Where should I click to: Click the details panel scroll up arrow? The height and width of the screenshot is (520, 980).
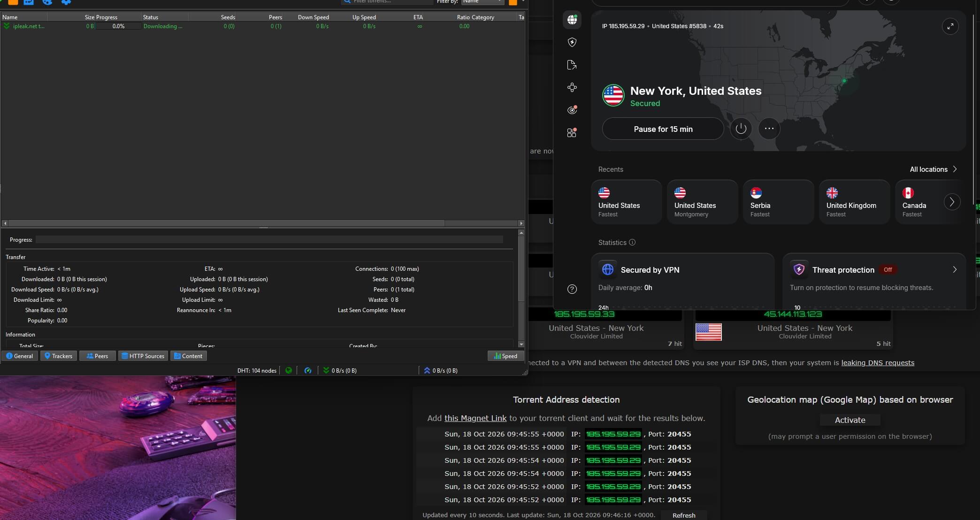tap(521, 233)
